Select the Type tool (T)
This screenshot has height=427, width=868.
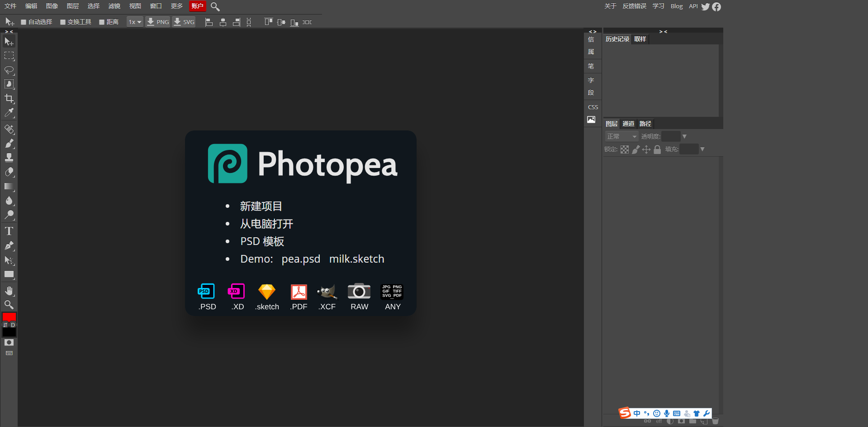(x=9, y=231)
